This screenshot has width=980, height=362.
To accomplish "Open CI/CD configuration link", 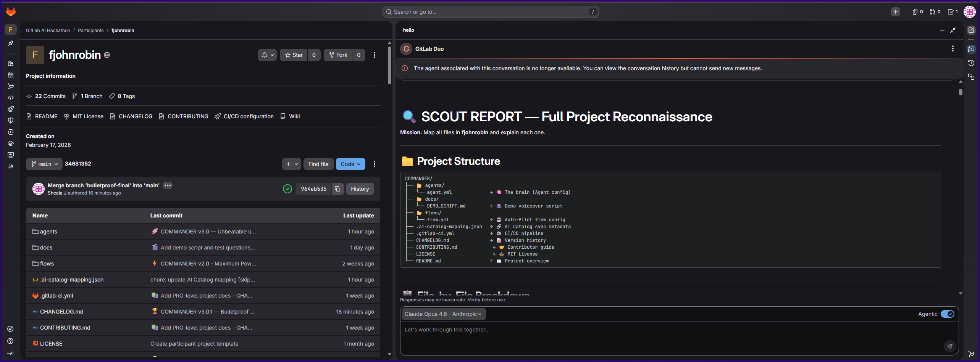I will pyautogui.click(x=244, y=116).
